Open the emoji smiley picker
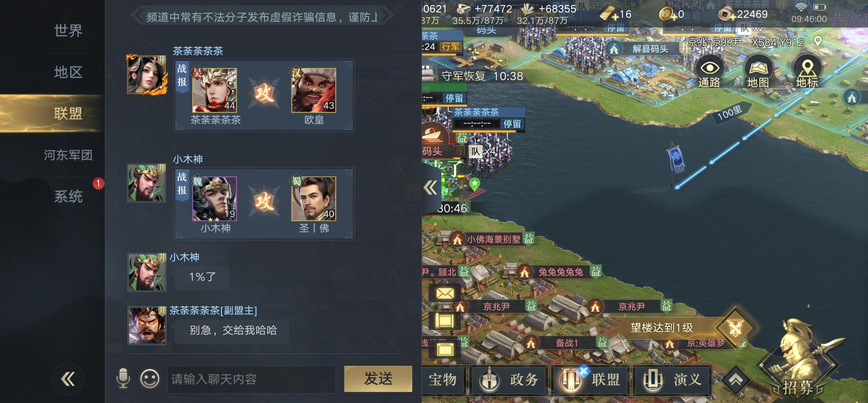The image size is (868, 403). [150, 378]
